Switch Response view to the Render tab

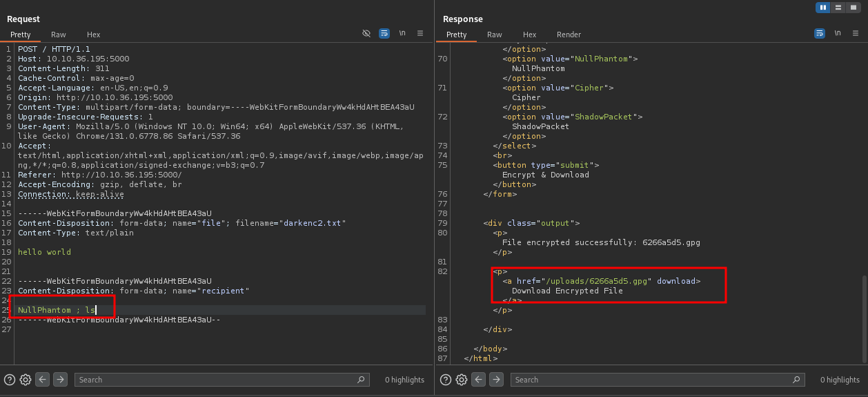point(569,35)
